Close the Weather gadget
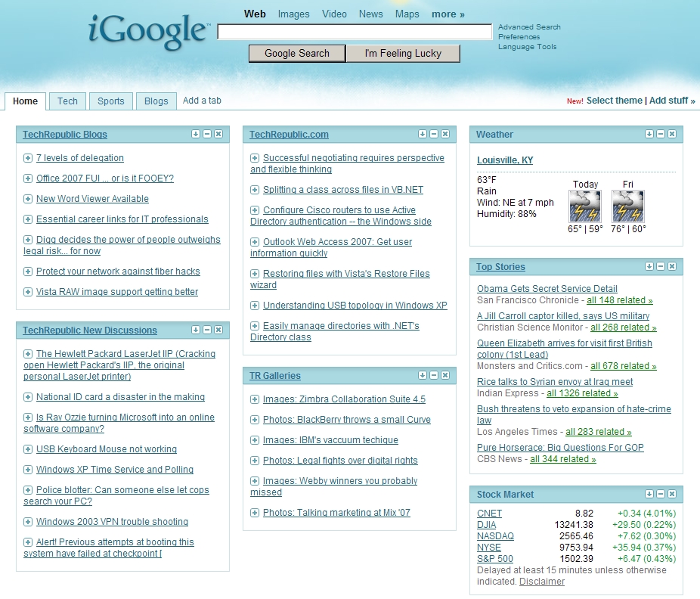This screenshot has width=700, height=599. click(672, 134)
